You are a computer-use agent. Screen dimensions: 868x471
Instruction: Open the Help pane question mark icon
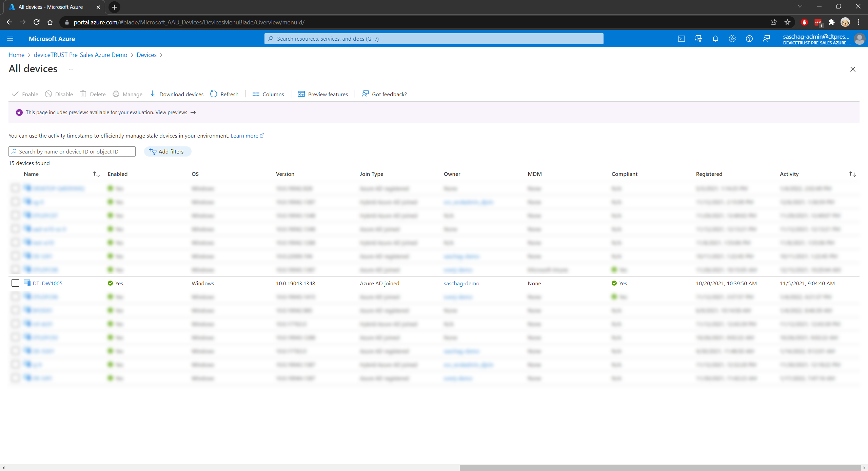click(x=749, y=38)
